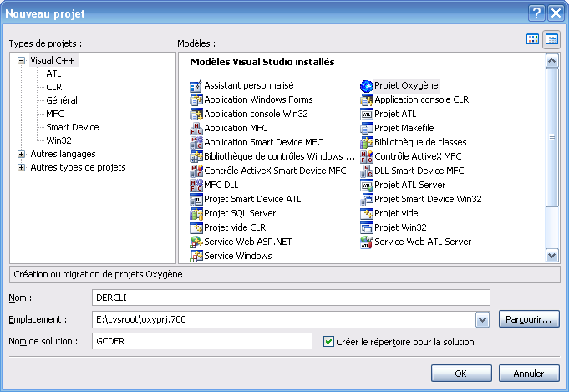Select the Assistant personnalisé template icon
The image size is (569, 392).
(x=196, y=86)
